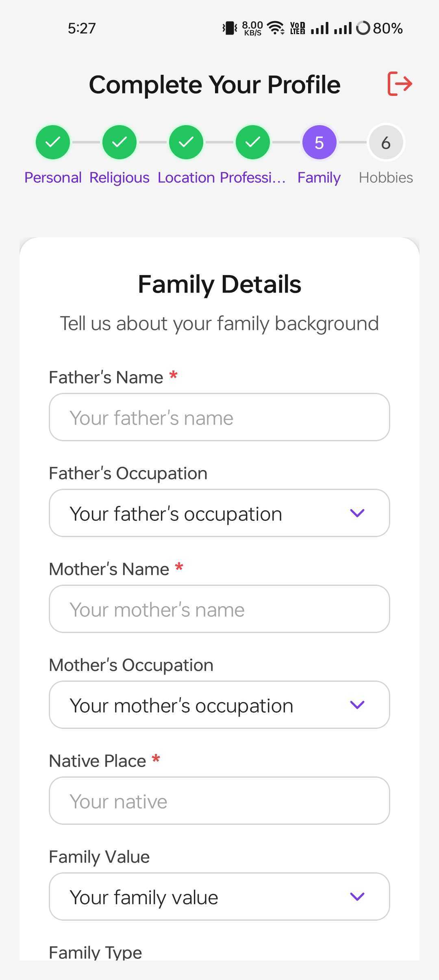Tap the Professional step checkmark circle
Viewport: 439px width, 980px height.
pyautogui.click(x=252, y=142)
